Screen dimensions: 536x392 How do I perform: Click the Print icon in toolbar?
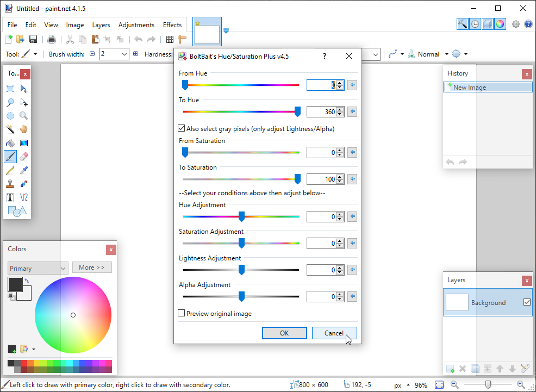[52, 39]
